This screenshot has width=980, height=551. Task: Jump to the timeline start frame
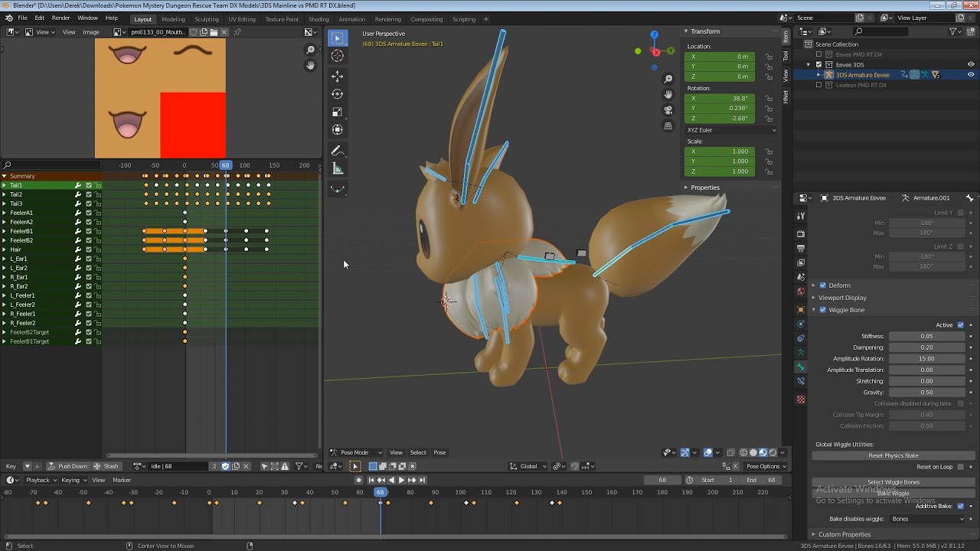(371, 480)
